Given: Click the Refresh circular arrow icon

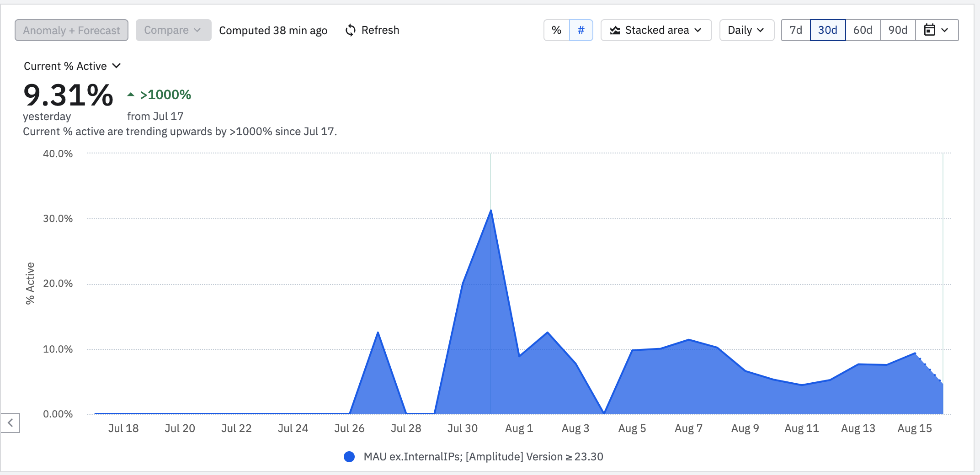Looking at the screenshot, I should (351, 30).
